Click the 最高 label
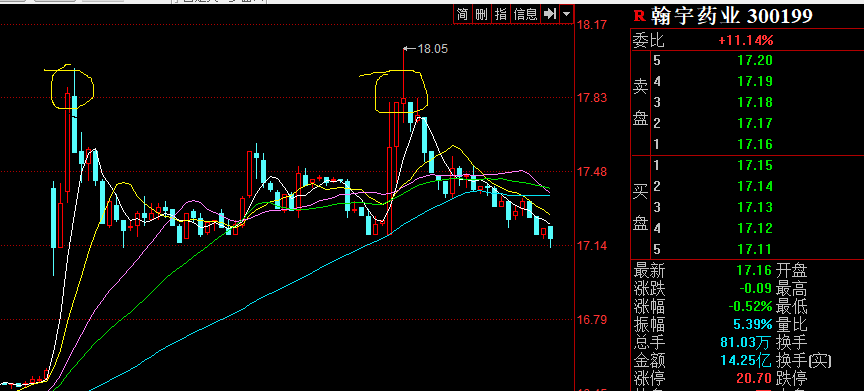Viewport: 864px width, 391px height. pos(792,288)
